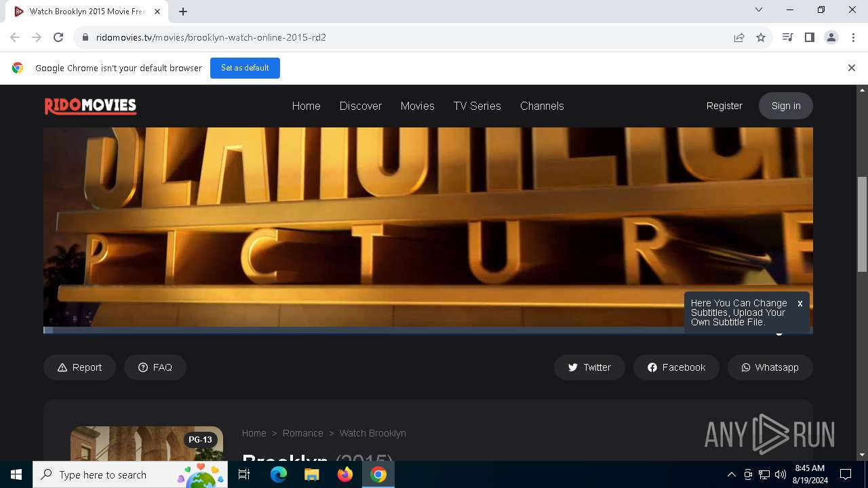Open Task View on taskbar
The height and width of the screenshot is (488, 868).
[244, 474]
